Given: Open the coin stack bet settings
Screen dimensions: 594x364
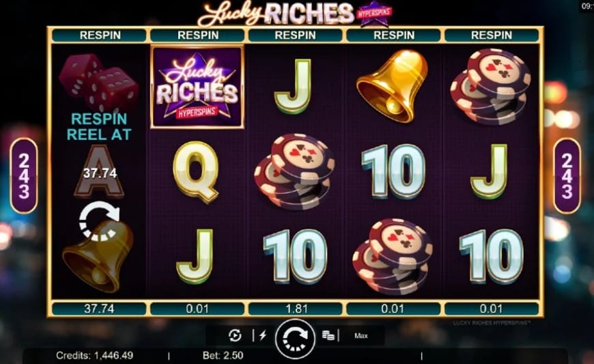Looking at the screenshot, I should 328,335.
